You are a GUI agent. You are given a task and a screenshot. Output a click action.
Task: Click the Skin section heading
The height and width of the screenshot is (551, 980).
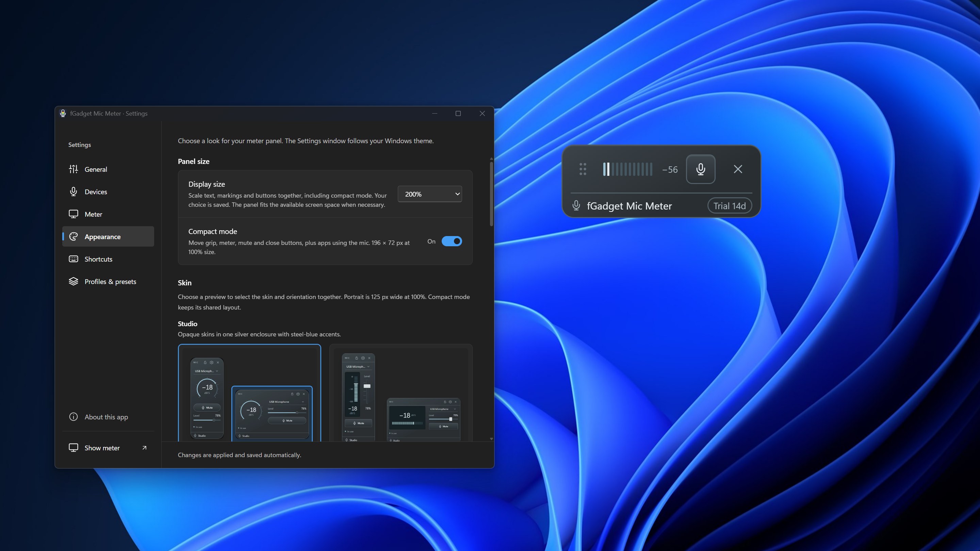(184, 283)
